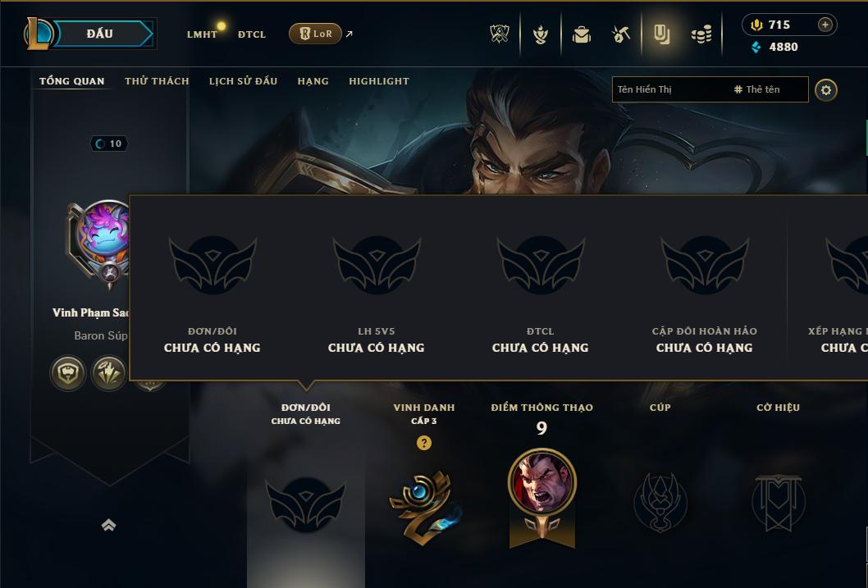Open the Collection backpack icon
The image size is (868, 588).
[581, 34]
